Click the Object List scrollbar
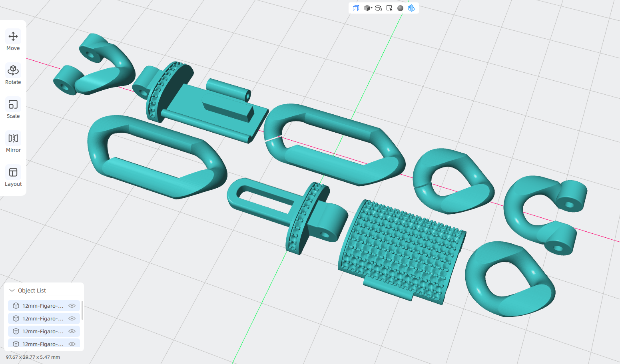 coord(82,310)
